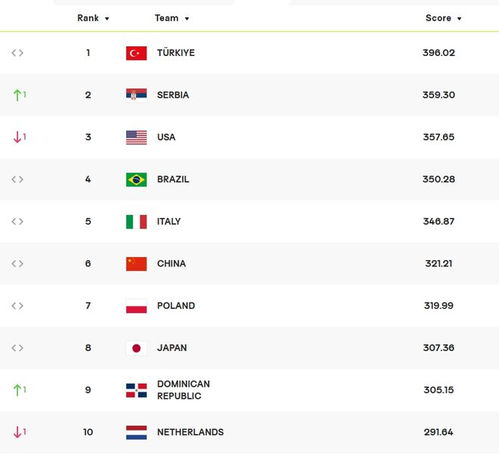Screen dimensions: 499x460
Task: Click the Netherlands flag icon
Action: [136, 433]
